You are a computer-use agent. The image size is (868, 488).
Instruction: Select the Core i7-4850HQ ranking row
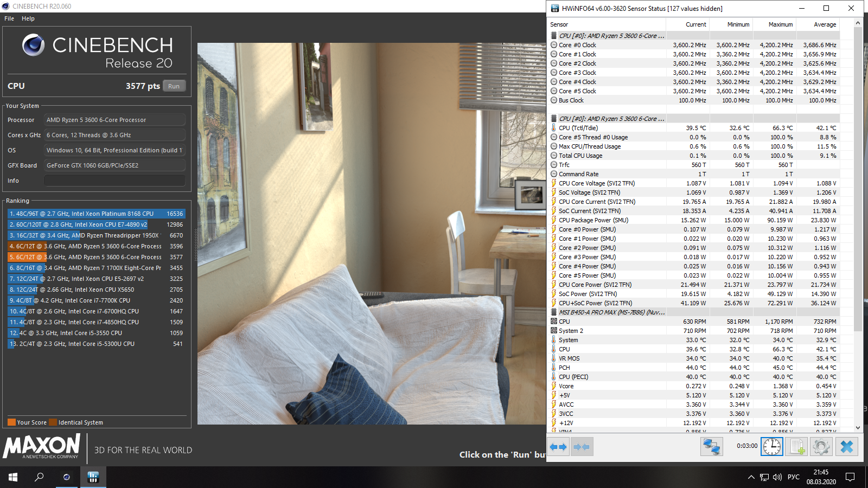pyautogui.click(x=96, y=322)
